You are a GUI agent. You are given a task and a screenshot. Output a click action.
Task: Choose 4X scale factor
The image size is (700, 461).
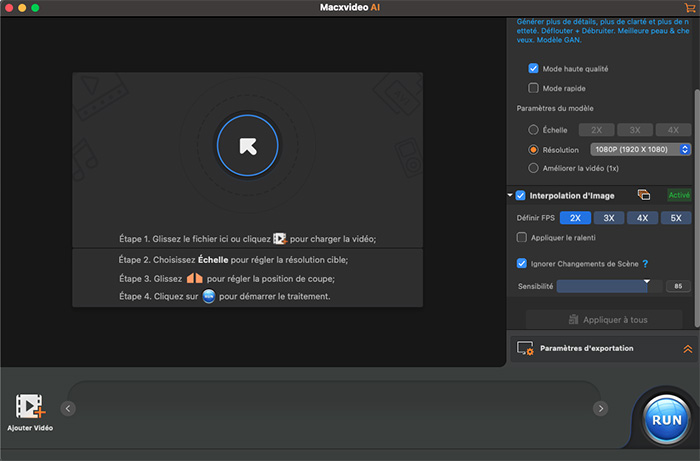coord(673,130)
